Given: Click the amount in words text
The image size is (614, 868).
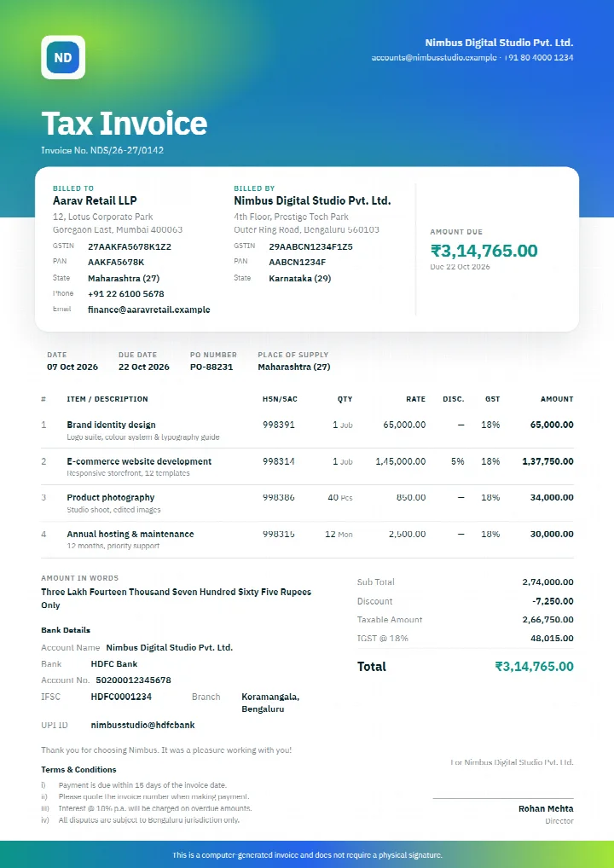Looking at the screenshot, I should point(176,599).
